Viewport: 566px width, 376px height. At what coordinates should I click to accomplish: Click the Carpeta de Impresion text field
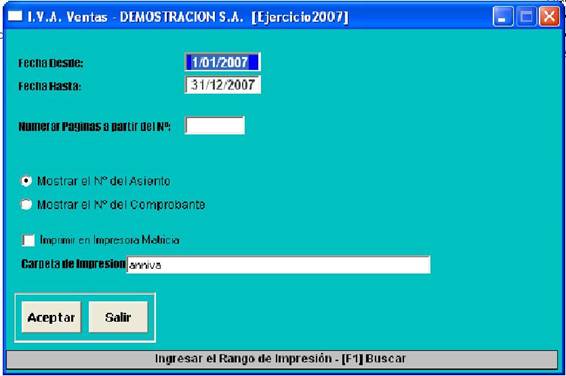tap(278, 265)
